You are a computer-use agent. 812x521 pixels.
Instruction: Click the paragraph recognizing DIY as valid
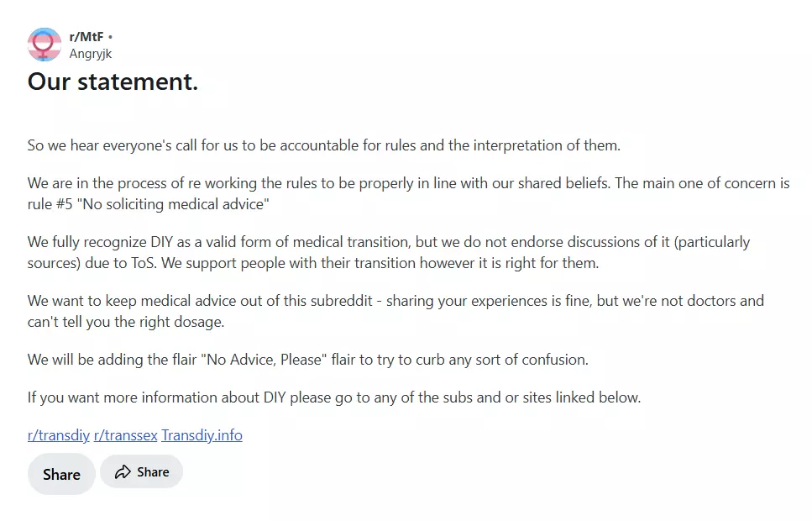tap(389, 252)
